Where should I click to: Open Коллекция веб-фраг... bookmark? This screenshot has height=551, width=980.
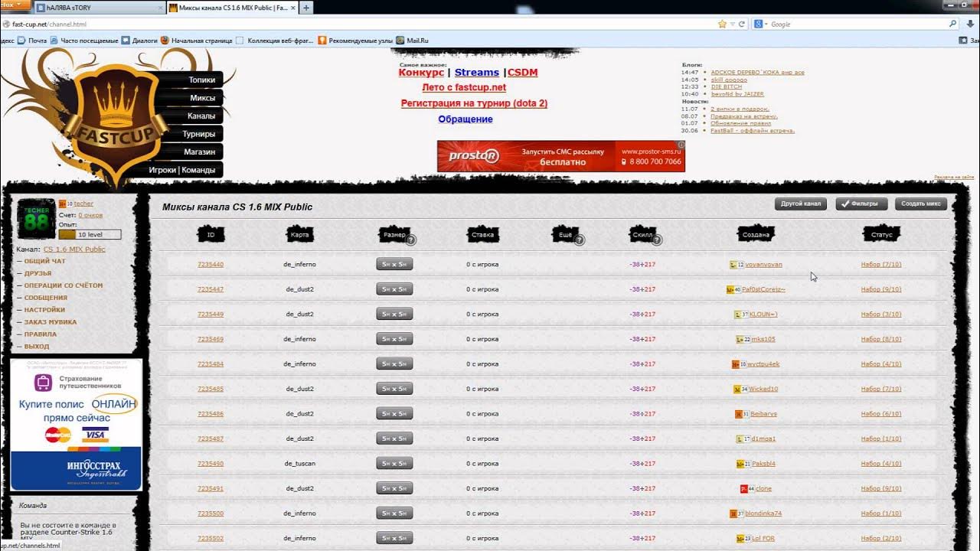coord(276,40)
